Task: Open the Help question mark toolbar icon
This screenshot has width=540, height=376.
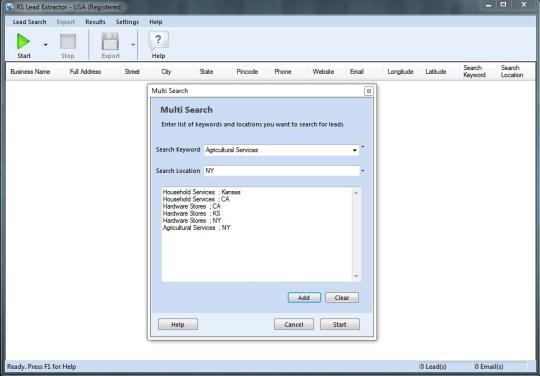Action: 158,41
